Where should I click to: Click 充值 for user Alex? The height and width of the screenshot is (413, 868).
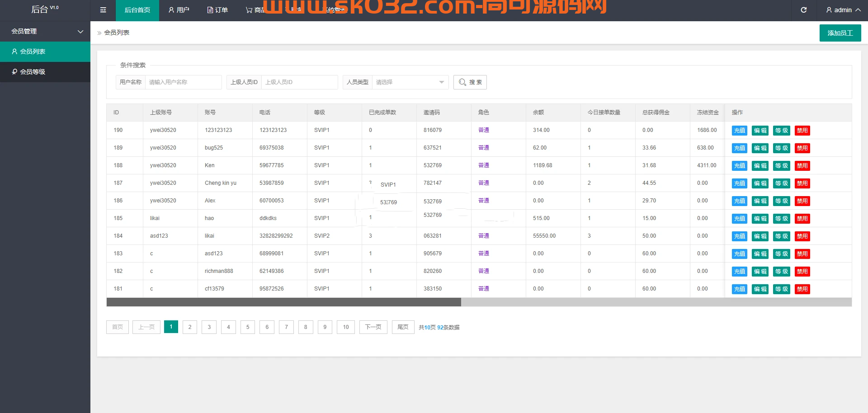(x=740, y=201)
